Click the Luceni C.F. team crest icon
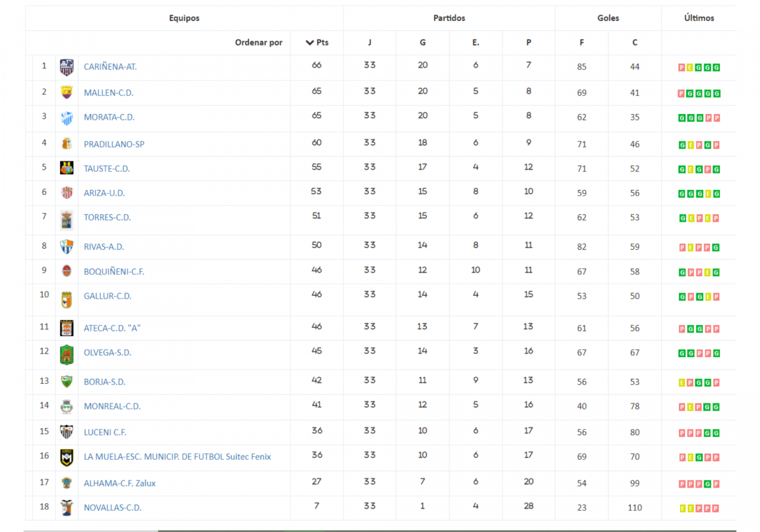 point(66,432)
